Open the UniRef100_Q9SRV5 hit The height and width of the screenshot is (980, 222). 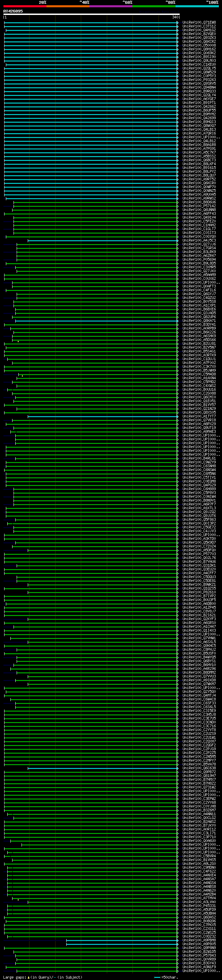pos(199,83)
